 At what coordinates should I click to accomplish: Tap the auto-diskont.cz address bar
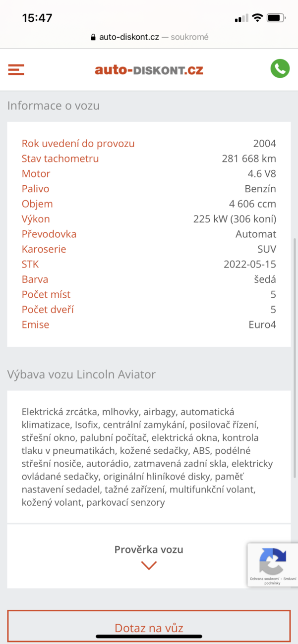point(149,37)
